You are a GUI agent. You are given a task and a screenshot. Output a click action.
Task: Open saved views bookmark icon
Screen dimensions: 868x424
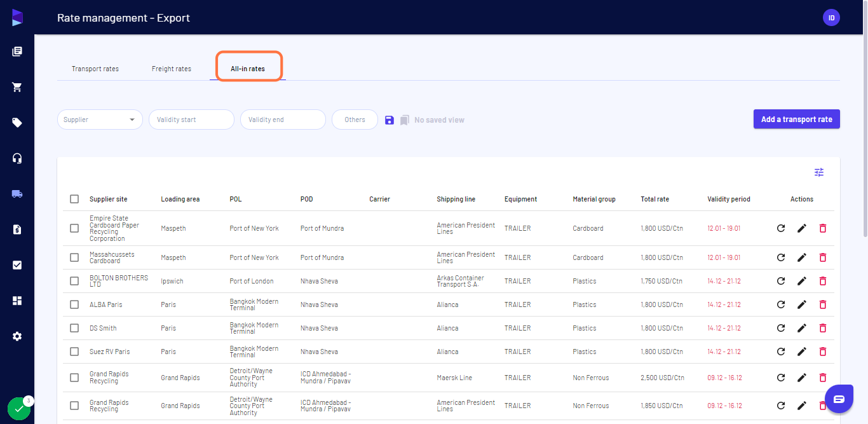[x=405, y=120]
